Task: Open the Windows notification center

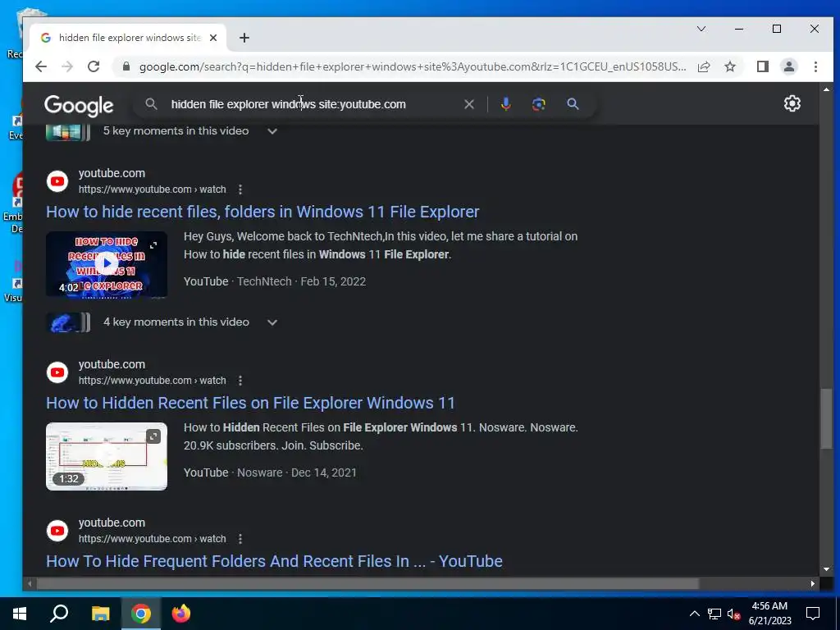Action: (813, 614)
